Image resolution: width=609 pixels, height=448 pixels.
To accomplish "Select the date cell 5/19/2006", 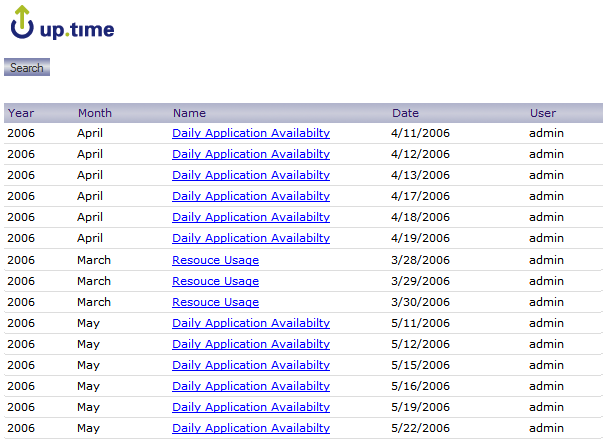I will tap(420, 407).
